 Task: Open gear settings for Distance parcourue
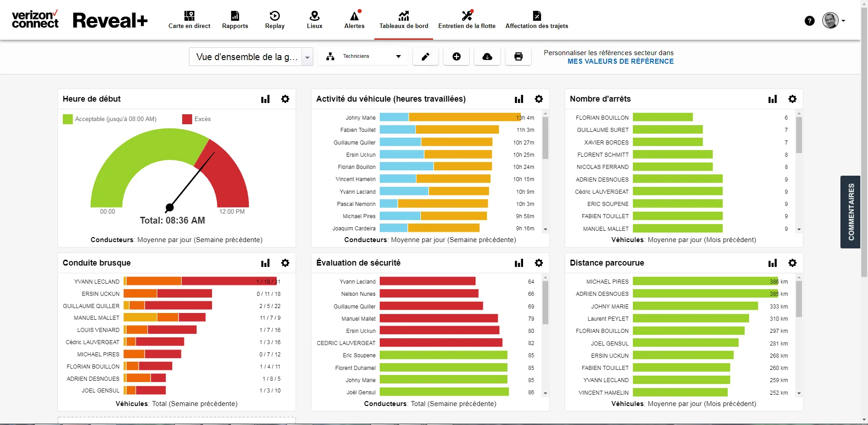[x=793, y=263]
